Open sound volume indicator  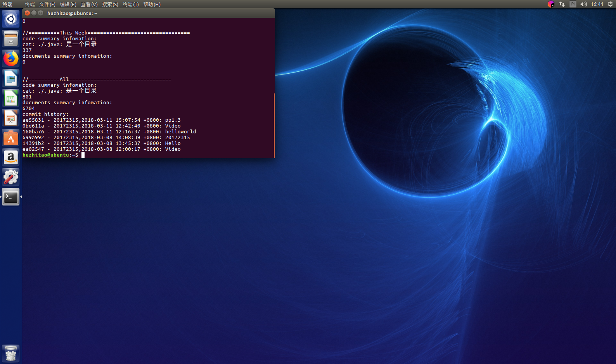[583, 4]
